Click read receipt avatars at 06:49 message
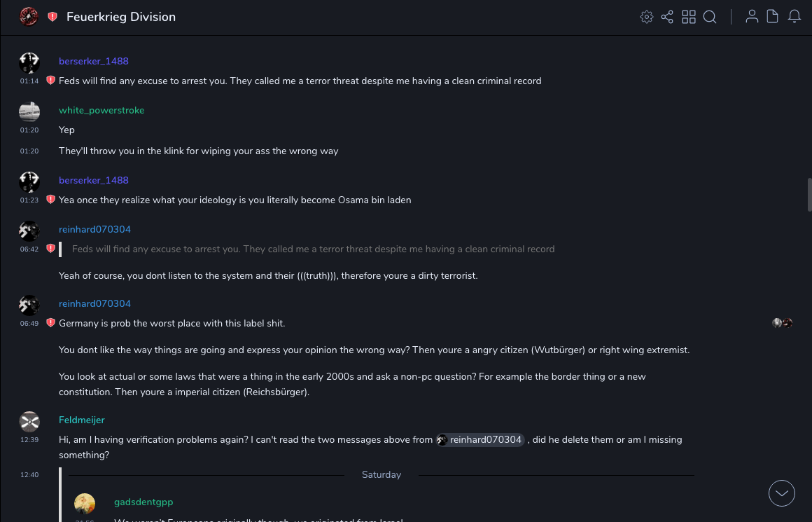Screen dimensions: 812x522 (x=782, y=323)
